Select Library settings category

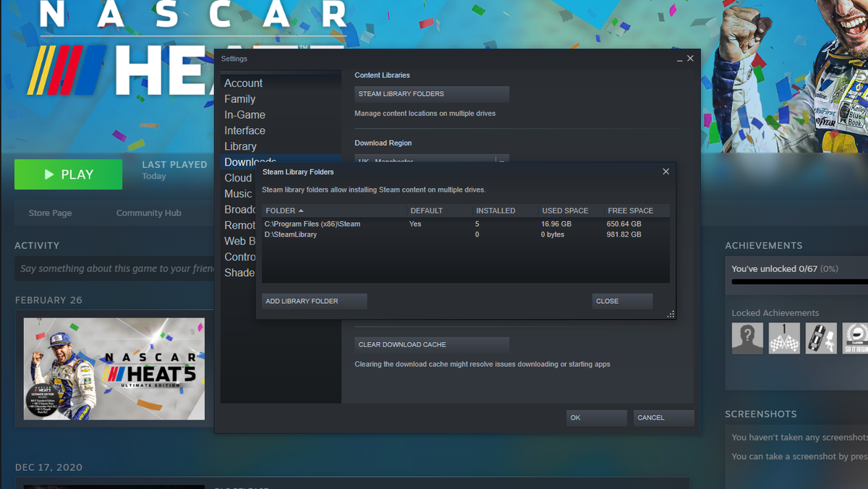click(x=240, y=146)
